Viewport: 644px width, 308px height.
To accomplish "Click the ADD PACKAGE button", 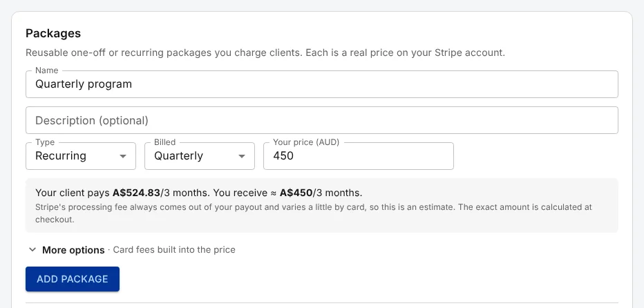I will coord(73,279).
